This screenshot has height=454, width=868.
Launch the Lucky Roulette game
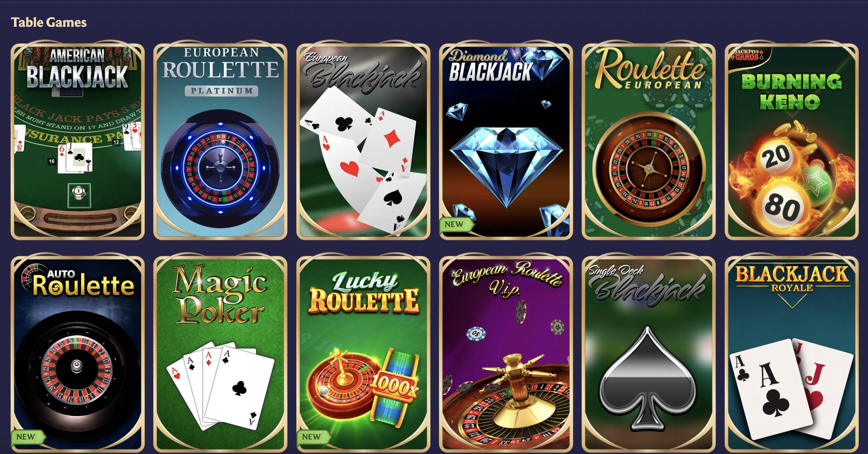363,353
